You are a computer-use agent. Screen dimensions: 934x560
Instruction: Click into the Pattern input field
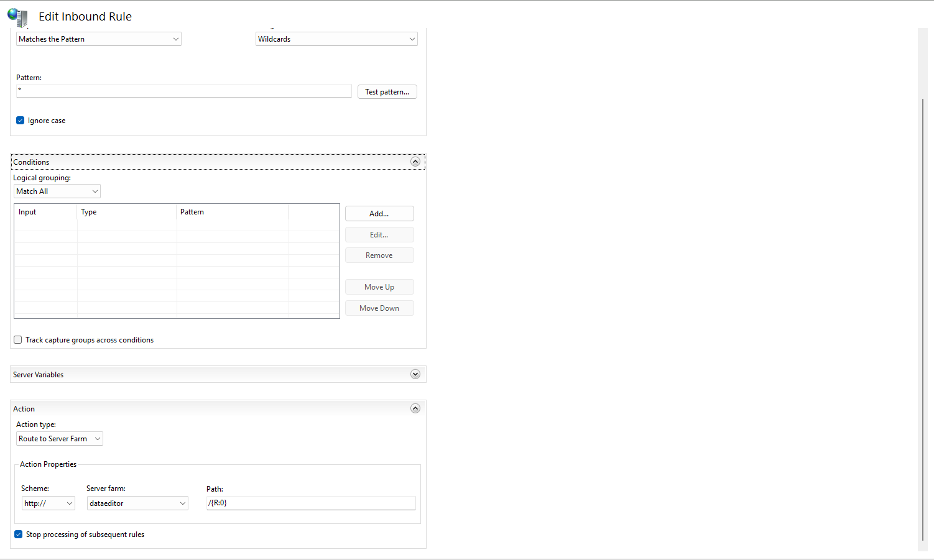pos(184,91)
